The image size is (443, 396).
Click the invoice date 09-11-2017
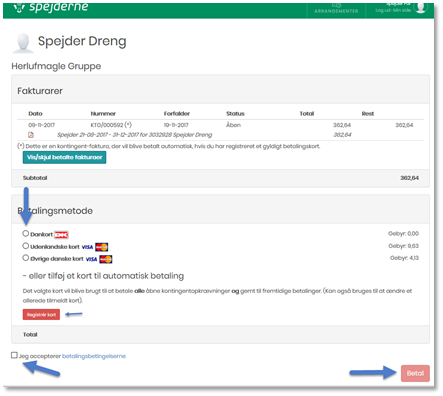(x=42, y=125)
